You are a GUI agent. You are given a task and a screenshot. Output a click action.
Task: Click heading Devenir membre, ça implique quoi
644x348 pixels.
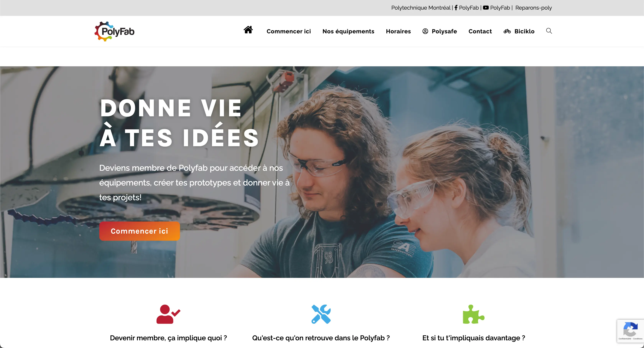(168, 338)
